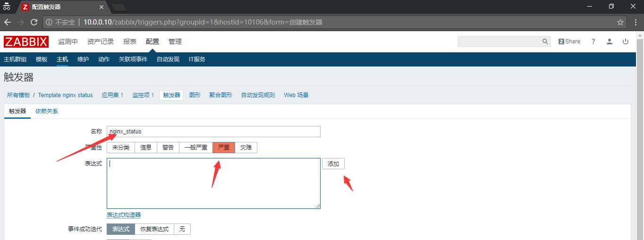Open 自动发现规则 link
This screenshot has width=644, height=240.
258,95
